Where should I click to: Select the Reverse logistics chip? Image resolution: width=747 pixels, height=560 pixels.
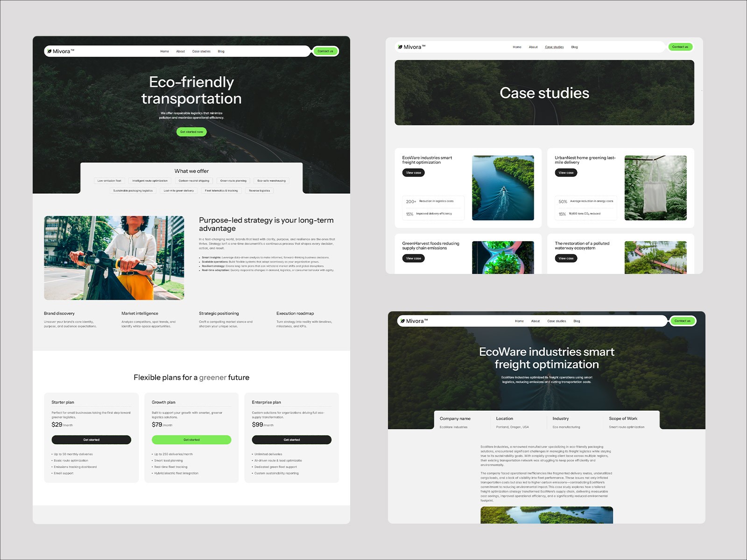260,190
